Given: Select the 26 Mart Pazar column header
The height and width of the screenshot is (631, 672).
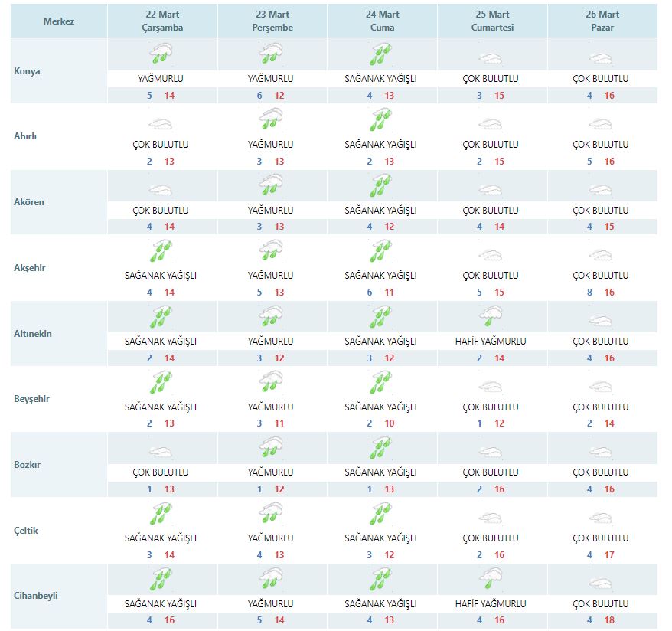Looking at the screenshot, I should (601, 21).
